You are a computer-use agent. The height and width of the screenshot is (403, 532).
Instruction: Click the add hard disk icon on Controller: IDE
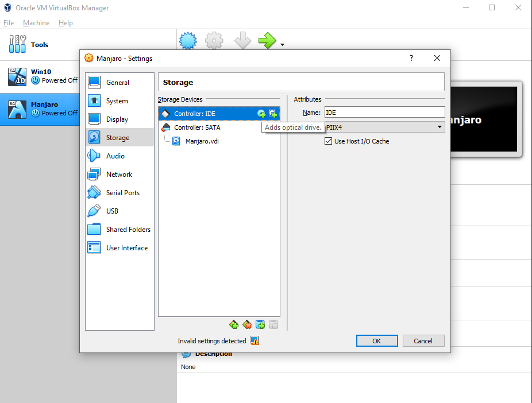coord(273,114)
